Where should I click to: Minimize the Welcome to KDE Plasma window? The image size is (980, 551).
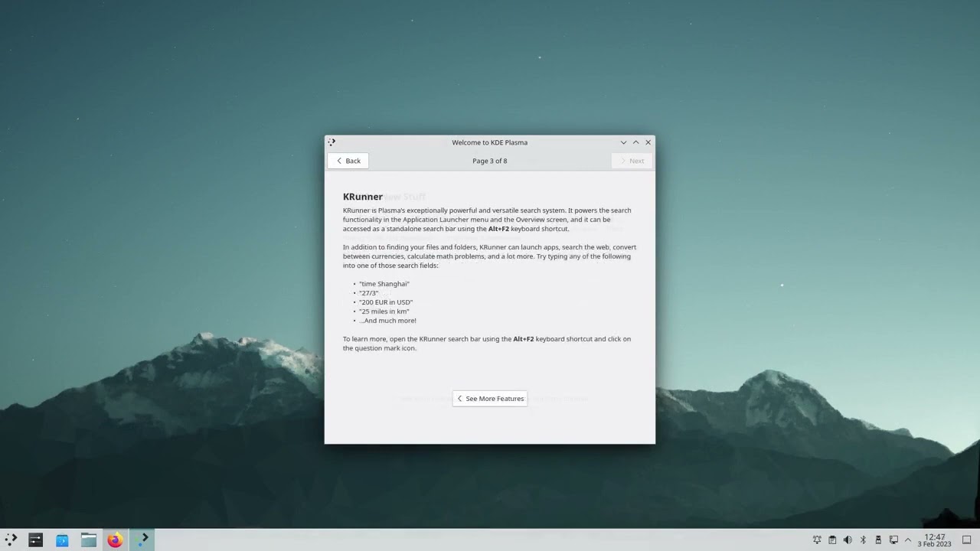pyautogui.click(x=623, y=142)
